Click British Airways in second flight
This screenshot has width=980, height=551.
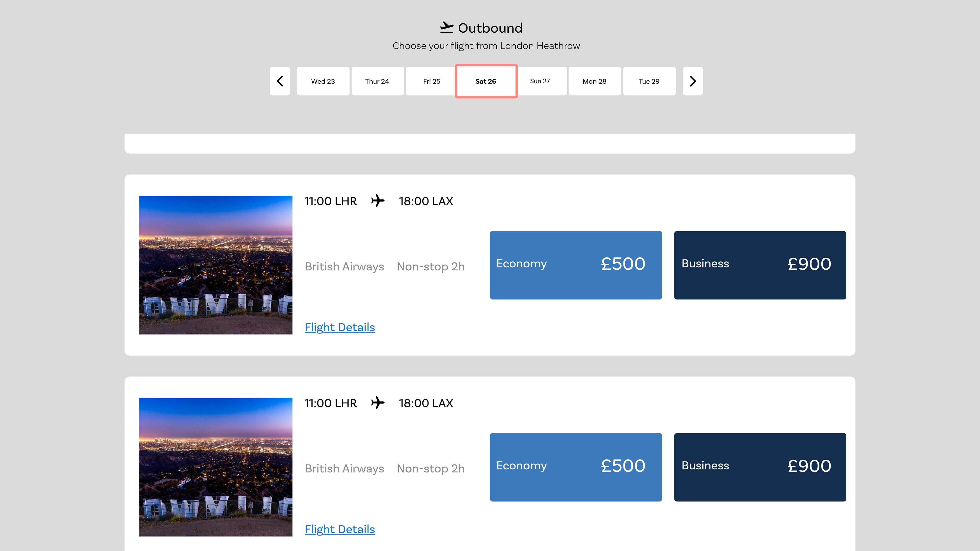tap(344, 468)
